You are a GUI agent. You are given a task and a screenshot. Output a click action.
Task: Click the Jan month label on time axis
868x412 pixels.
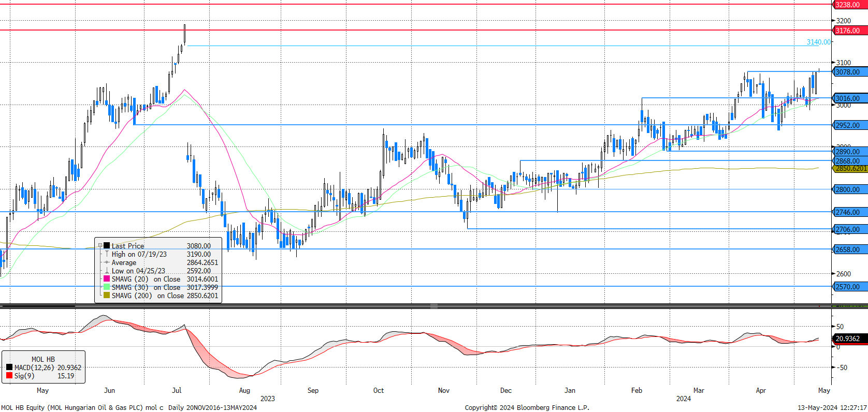570,390
